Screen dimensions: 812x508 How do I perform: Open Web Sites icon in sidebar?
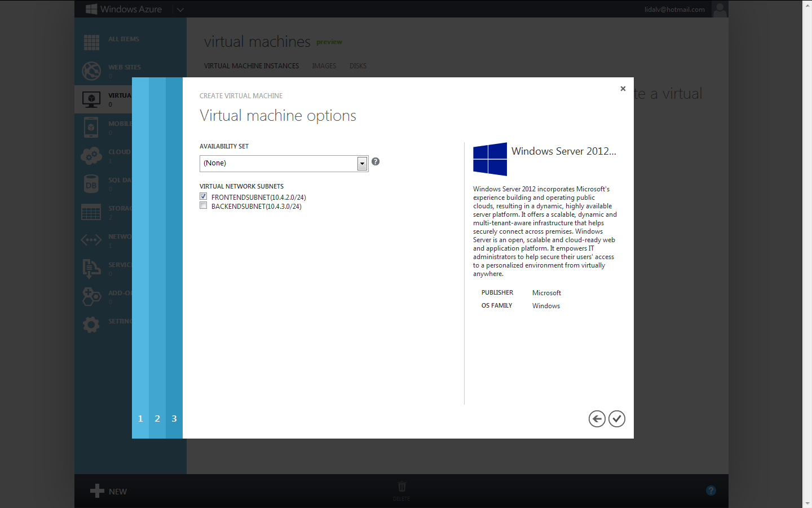tap(91, 71)
